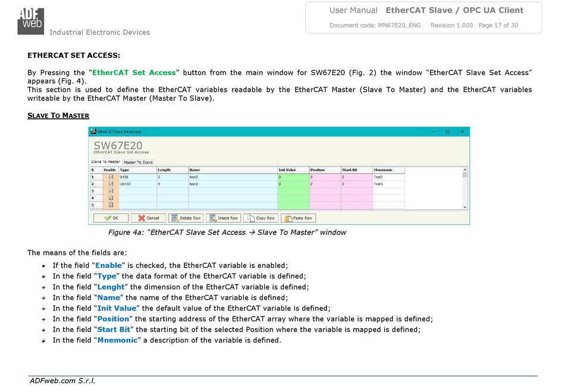565x392 pixels.
Task: Click the Insert Row icon button
Action: pos(212,218)
